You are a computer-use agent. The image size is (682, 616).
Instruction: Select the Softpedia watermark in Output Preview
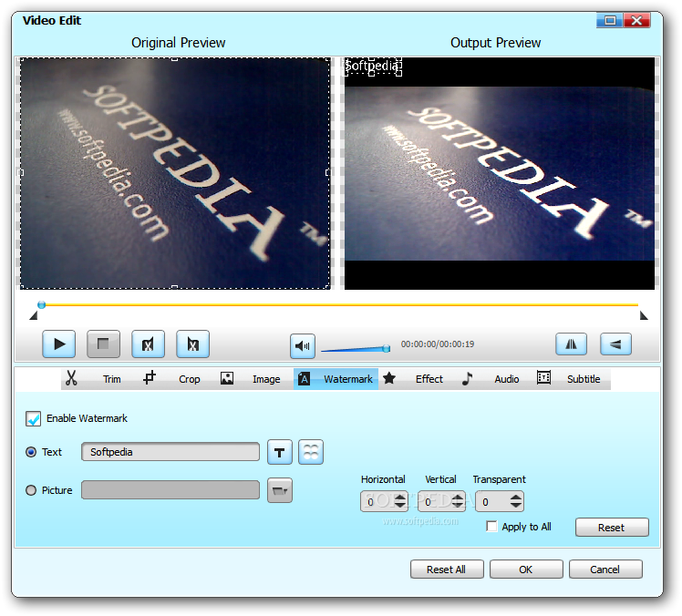pyautogui.click(x=373, y=67)
